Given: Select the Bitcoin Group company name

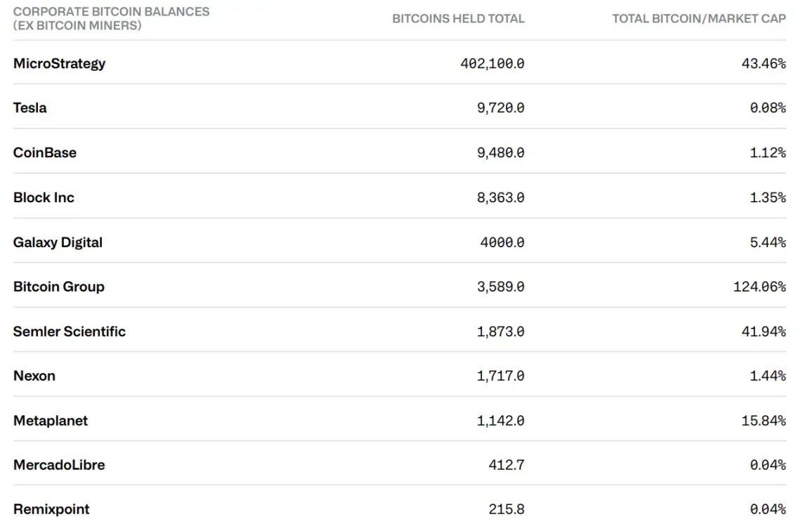Looking at the screenshot, I should pyautogui.click(x=59, y=287).
